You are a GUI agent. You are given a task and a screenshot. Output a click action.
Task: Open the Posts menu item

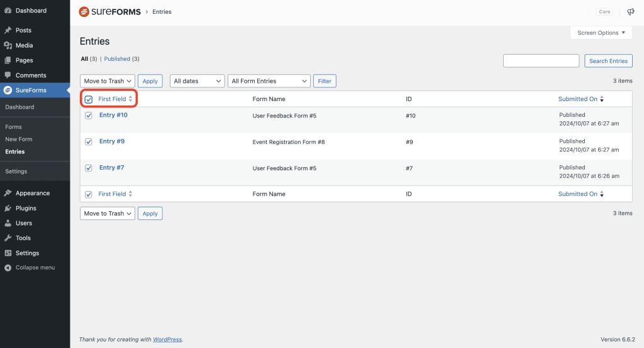[x=23, y=30]
